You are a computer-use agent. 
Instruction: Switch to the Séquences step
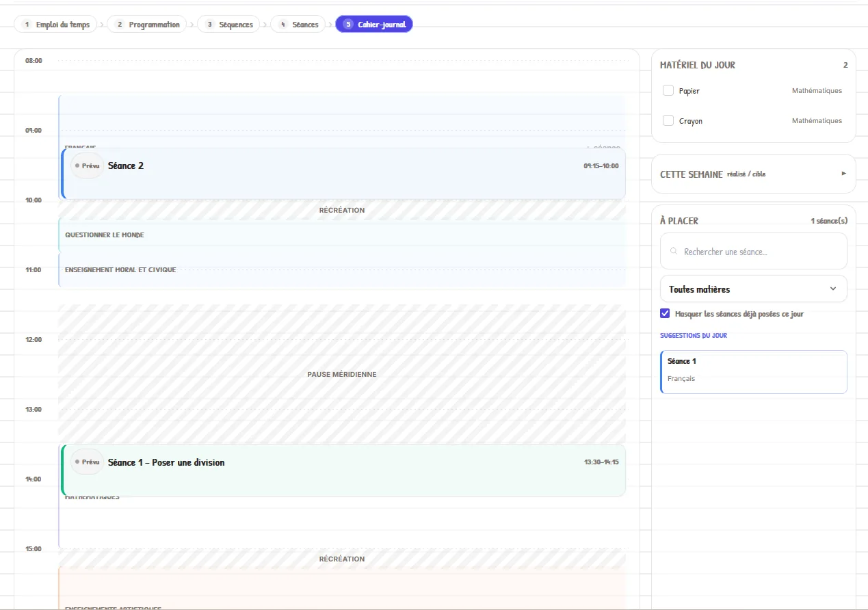(228, 25)
